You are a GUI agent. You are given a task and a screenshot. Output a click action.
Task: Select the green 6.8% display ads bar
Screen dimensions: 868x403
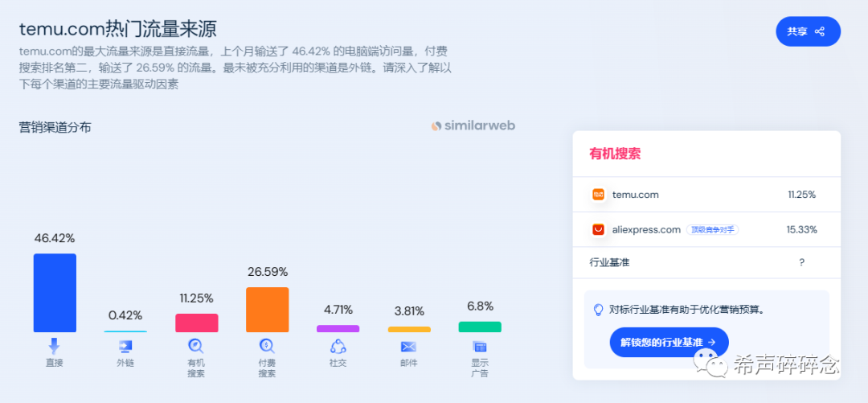pos(480,327)
